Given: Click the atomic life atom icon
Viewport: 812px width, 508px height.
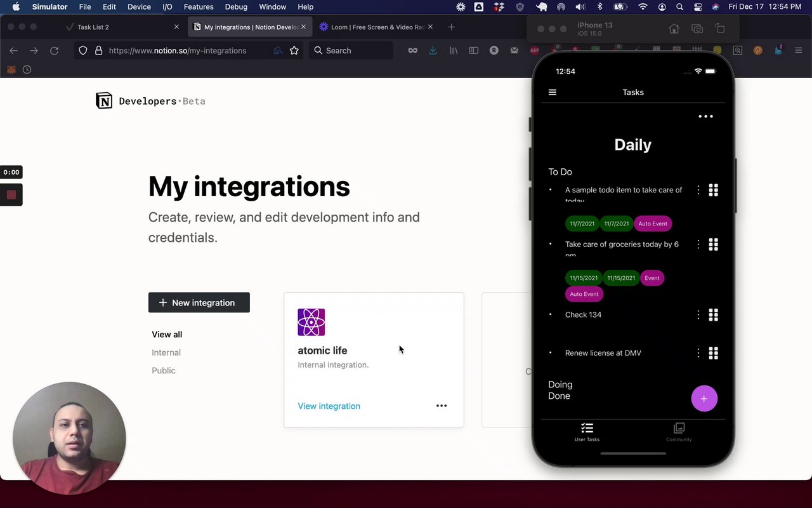Looking at the screenshot, I should tap(311, 322).
